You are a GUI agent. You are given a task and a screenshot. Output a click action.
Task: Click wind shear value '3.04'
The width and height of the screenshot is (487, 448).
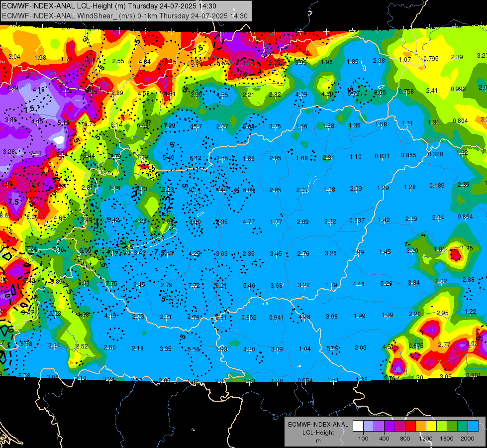tap(14, 57)
